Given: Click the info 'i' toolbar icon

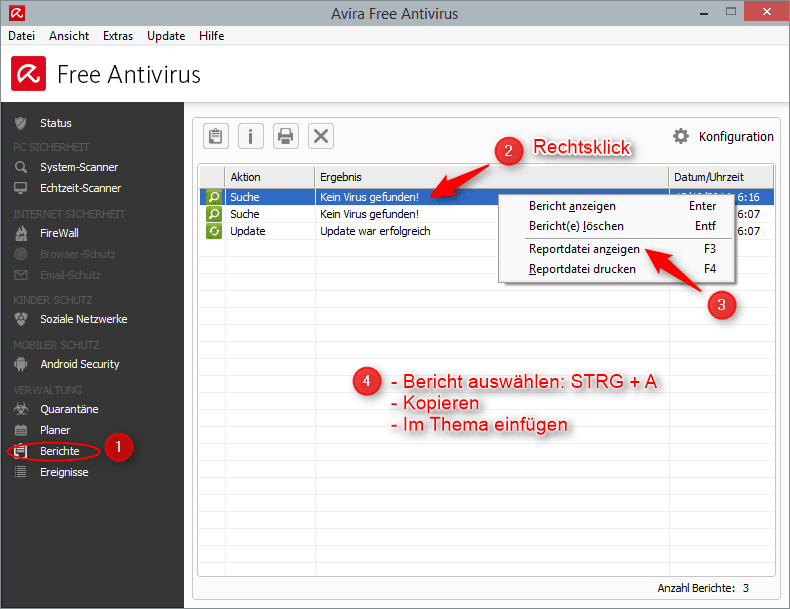Looking at the screenshot, I should [x=250, y=136].
